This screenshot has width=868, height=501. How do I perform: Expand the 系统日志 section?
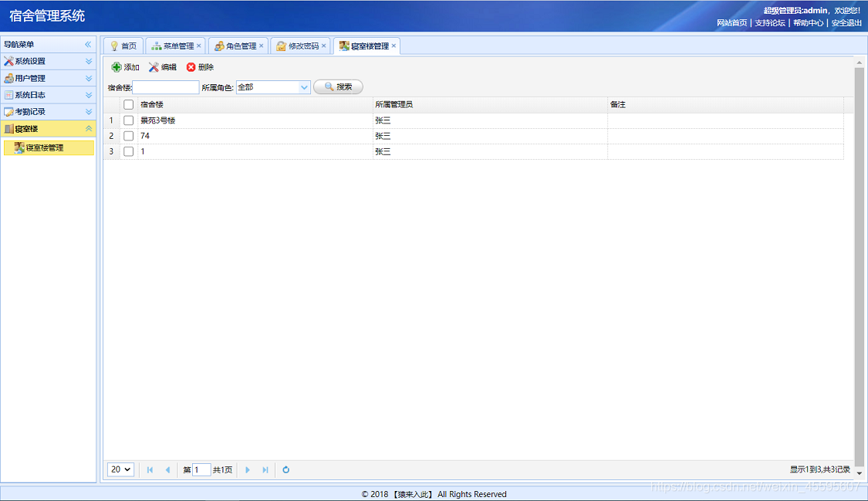pyautogui.click(x=89, y=95)
